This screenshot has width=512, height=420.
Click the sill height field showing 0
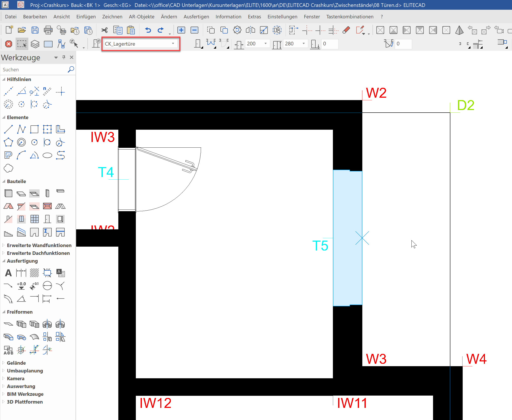[330, 44]
